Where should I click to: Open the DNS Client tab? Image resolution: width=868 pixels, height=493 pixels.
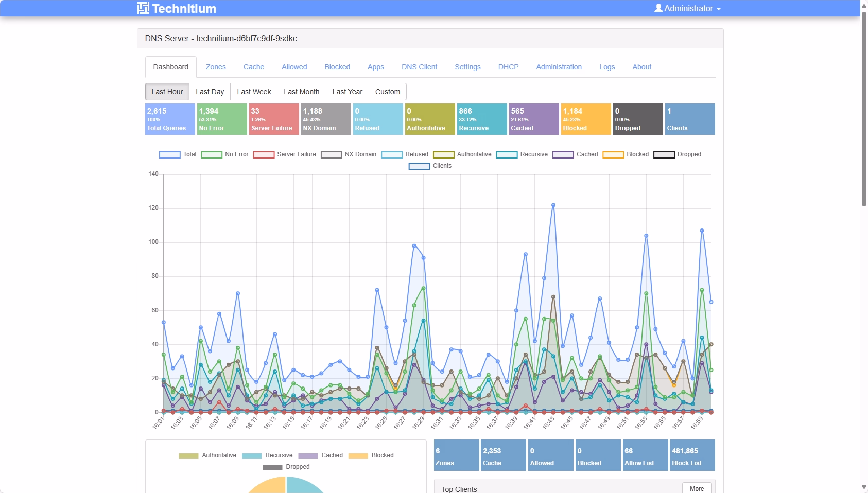(419, 67)
